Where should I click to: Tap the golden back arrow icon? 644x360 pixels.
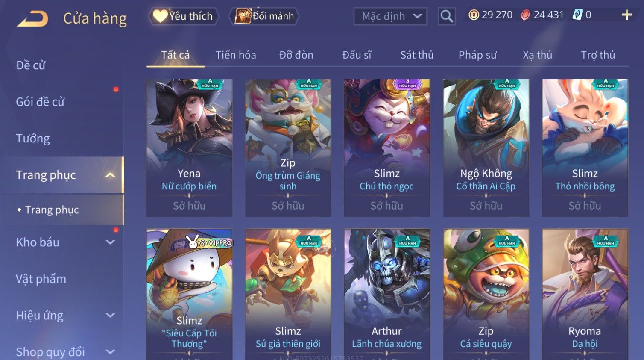[33, 19]
